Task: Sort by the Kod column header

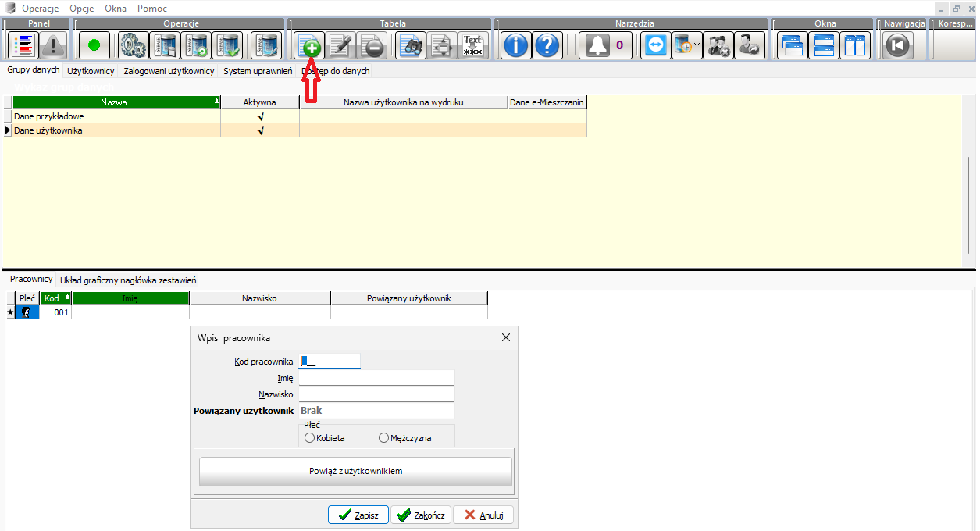Action: tap(52, 298)
